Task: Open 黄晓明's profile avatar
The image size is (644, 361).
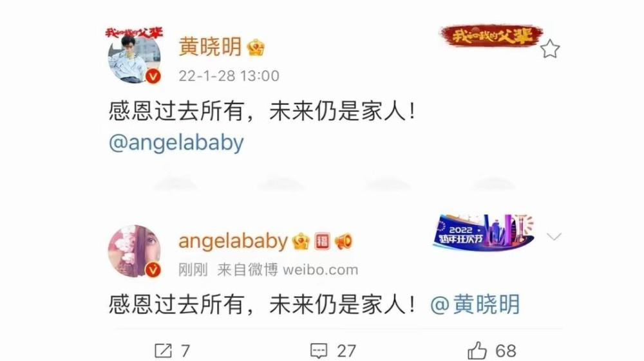Action: point(135,57)
